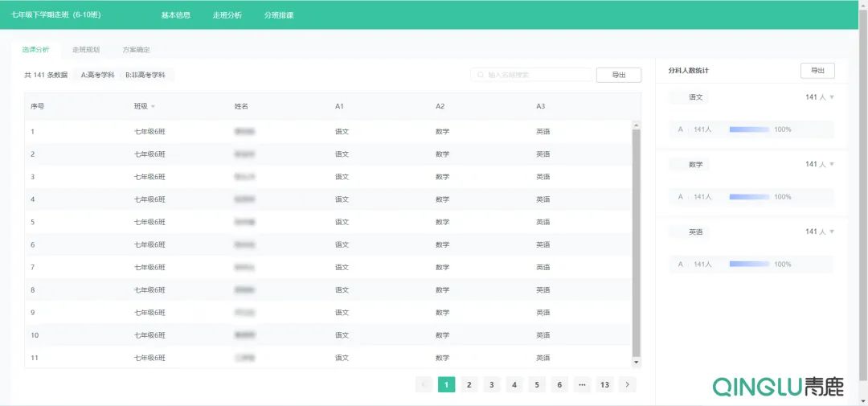Image resolution: width=868 pixels, height=406 pixels.
Task: Go to next page with right arrow
Action: point(628,384)
